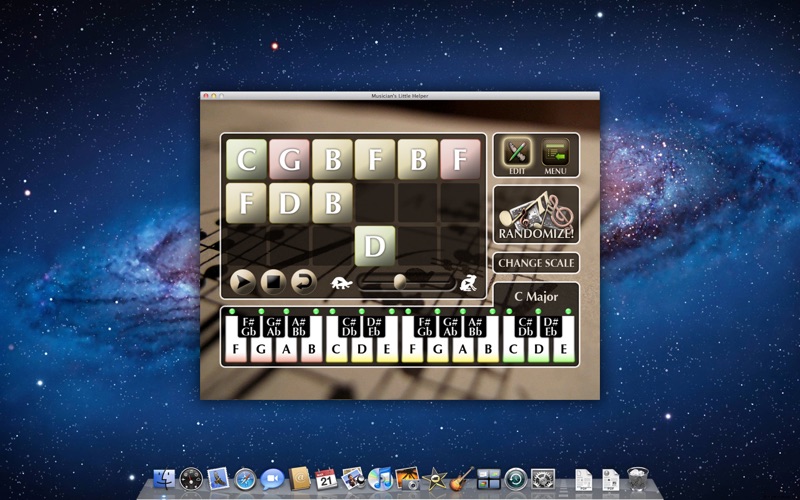Open the Menu icon

coord(556,155)
